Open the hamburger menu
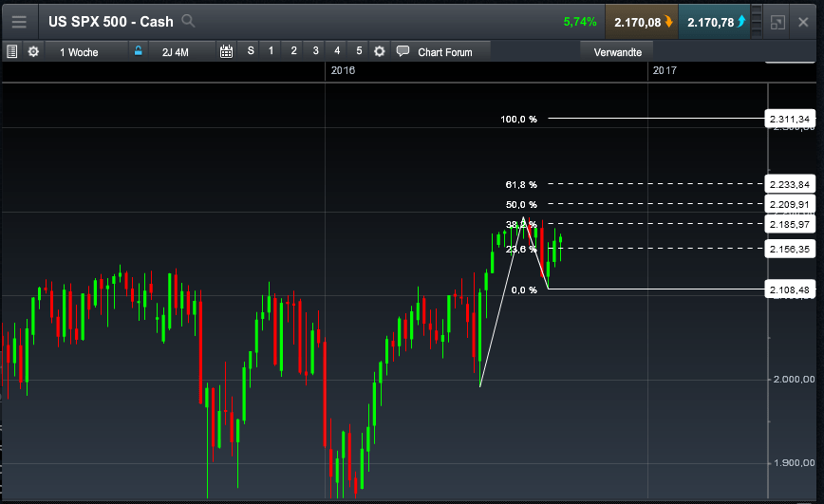Screen dimensions: 824x504 pos(19,22)
